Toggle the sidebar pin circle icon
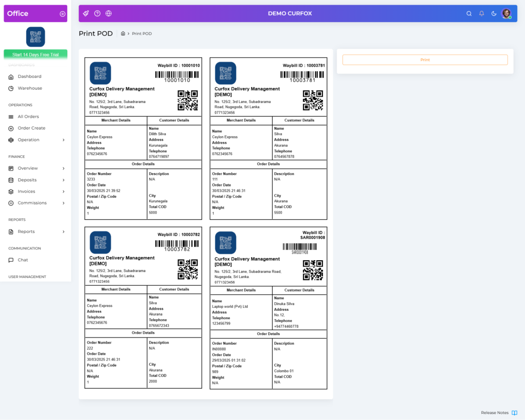This screenshot has height=420, width=525. click(62, 14)
